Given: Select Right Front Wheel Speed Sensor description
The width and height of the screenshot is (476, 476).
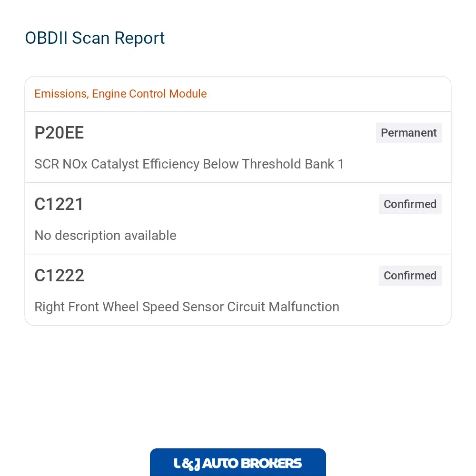Looking at the screenshot, I should coord(187,307).
